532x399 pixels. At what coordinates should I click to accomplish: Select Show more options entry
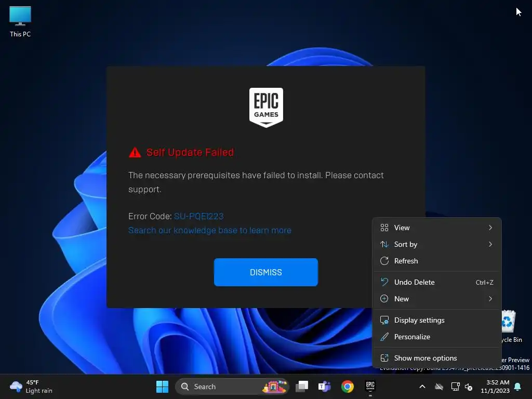(436, 358)
